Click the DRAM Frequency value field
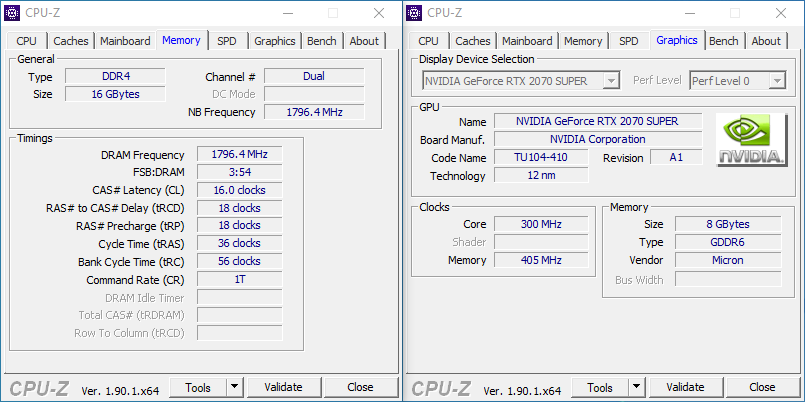Screen dimensions: 805x402 pos(239,155)
